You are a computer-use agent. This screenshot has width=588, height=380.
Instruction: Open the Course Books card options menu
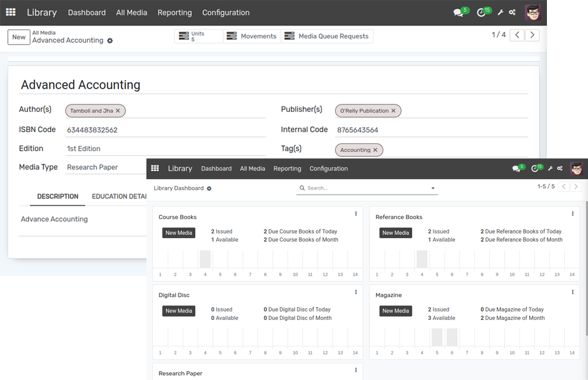(356, 213)
